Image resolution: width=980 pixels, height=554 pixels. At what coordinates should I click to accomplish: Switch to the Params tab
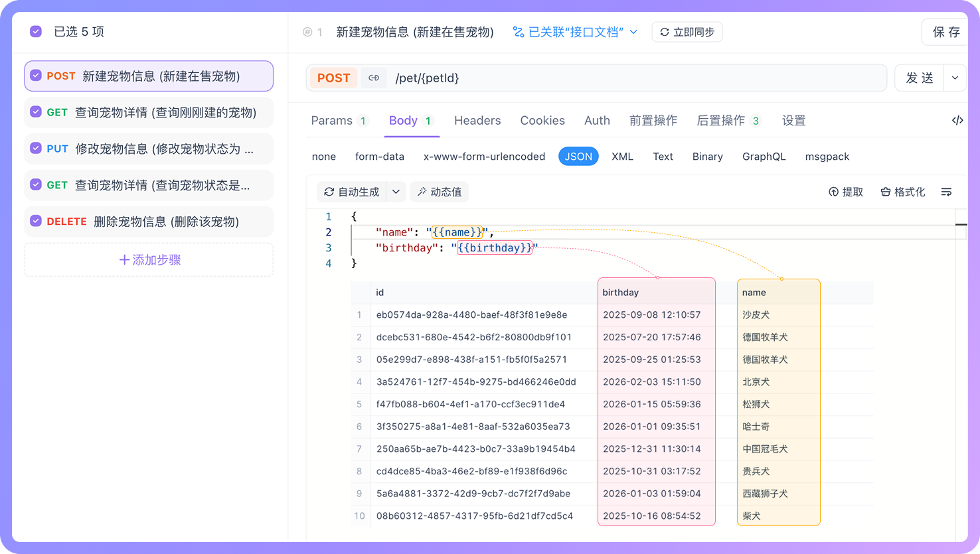point(339,120)
